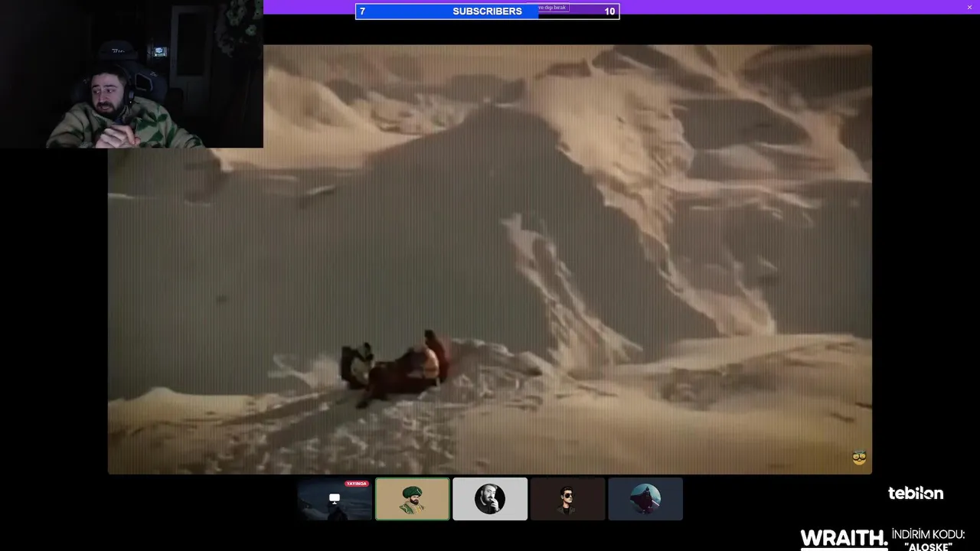This screenshot has width=980, height=551.
Task: Select the bearded black-and-white photo participant tile
Action: (x=490, y=499)
